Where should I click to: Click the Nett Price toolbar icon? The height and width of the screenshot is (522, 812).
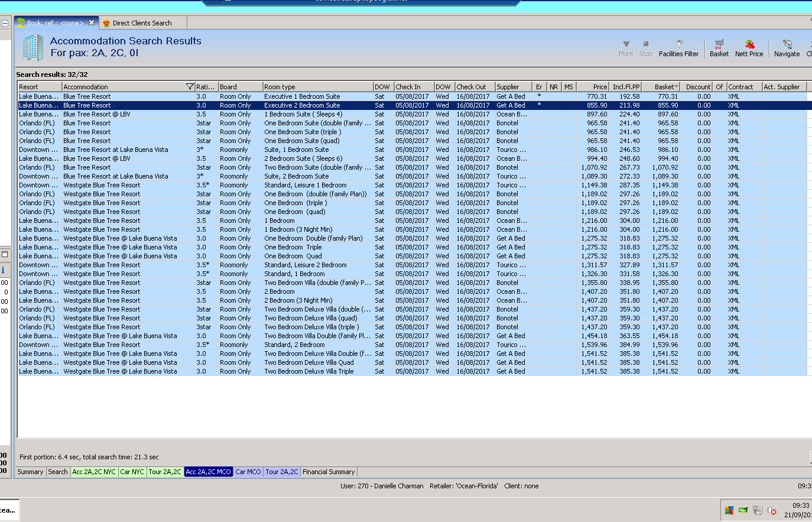point(749,48)
